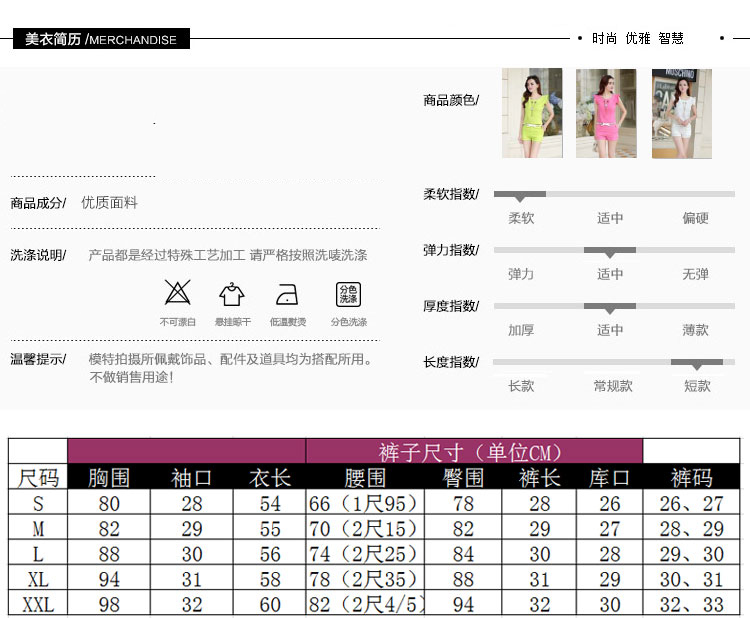This screenshot has height=618, width=750.
Task: Click the 长度指数 length slider bar
Action: click(614, 362)
